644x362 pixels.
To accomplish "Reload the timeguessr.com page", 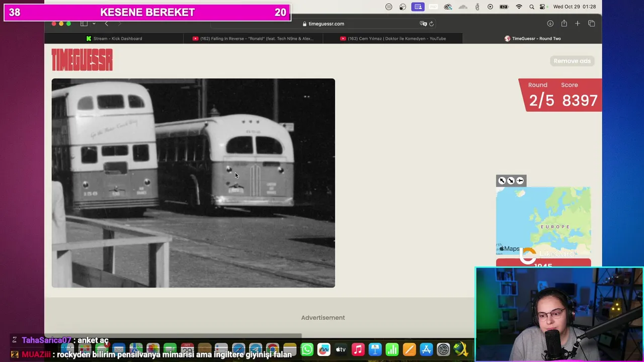I will pos(431,24).
